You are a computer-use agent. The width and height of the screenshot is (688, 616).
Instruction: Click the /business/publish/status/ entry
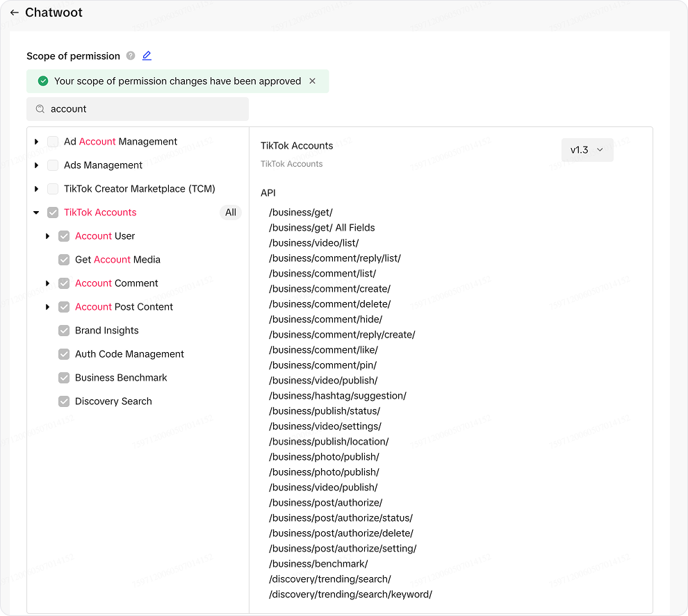(x=325, y=411)
